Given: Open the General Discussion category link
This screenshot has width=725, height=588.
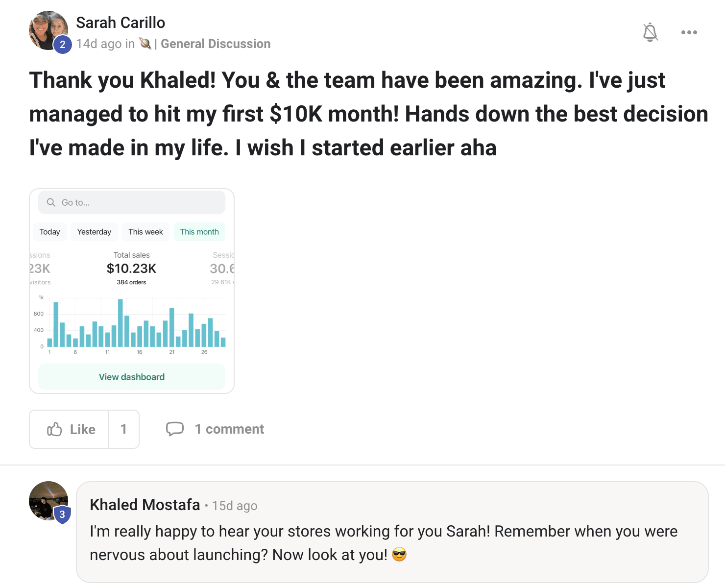Looking at the screenshot, I should [216, 44].
